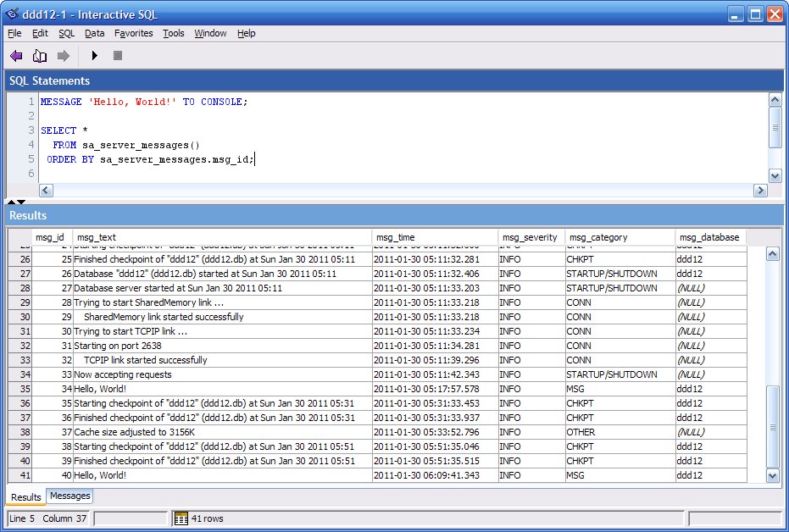Click line number 3 in the SQL editor gutter
Viewport: 789px width, 532px height.
29,130
